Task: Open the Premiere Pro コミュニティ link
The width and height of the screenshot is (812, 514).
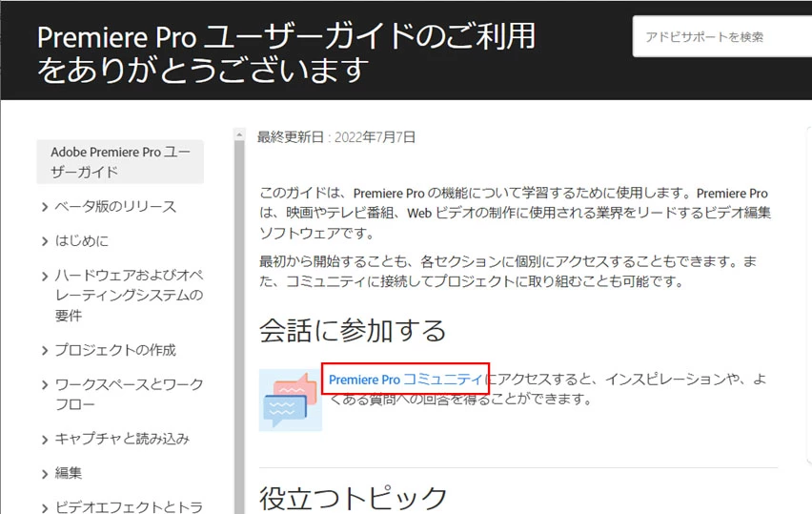Action: pyautogui.click(x=406, y=380)
